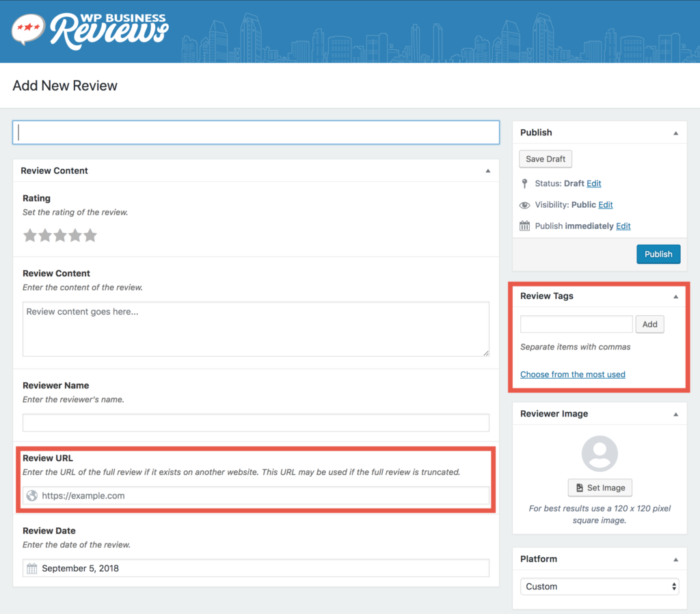700x614 pixels.
Task: Click the 'Reviewer Name' field label
Action: pos(56,386)
